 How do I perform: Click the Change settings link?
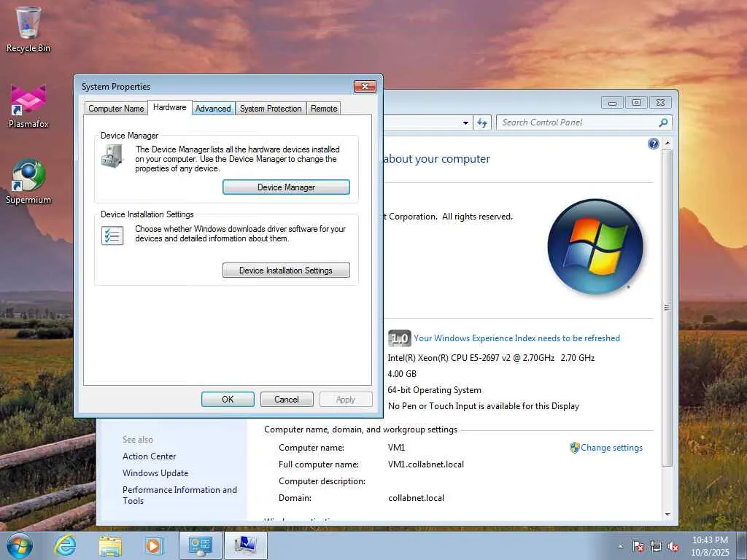612,448
